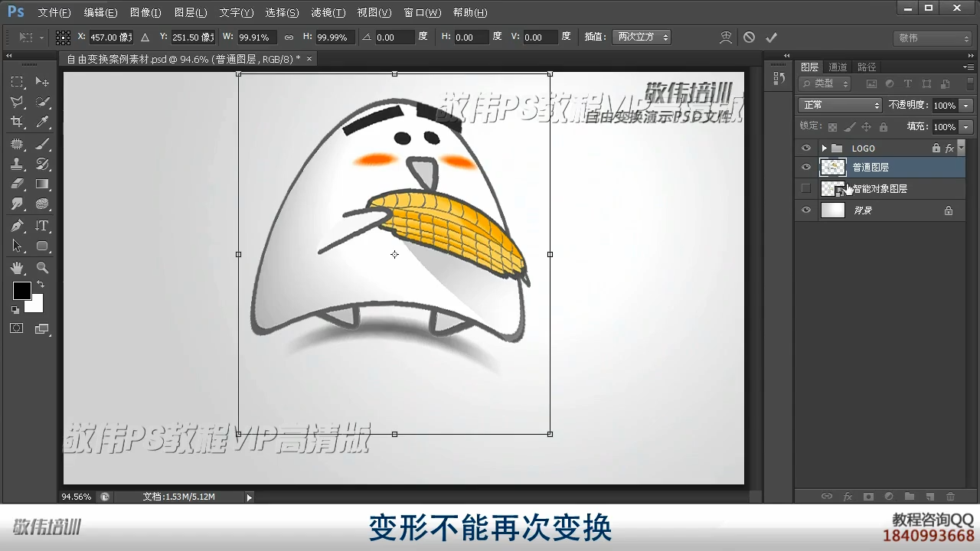Open the 不透明度 opacity slider dropdown

coord(966,106)
